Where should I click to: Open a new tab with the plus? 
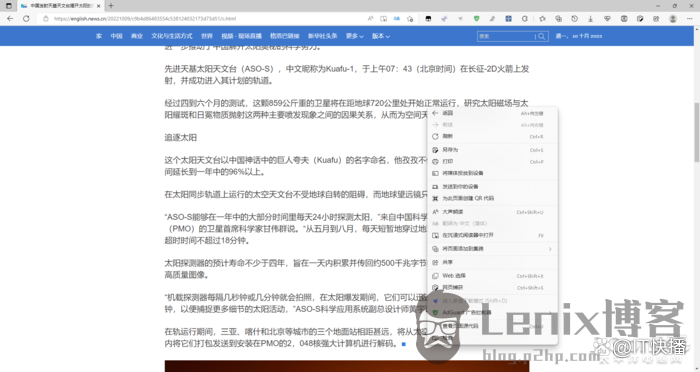pyautogui.click(x=111, y=6)
